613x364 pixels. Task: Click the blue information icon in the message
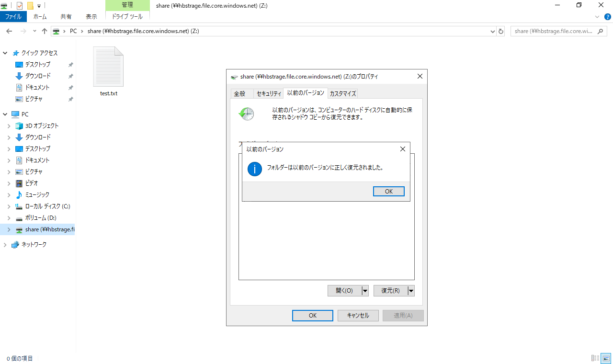point(255,169)
